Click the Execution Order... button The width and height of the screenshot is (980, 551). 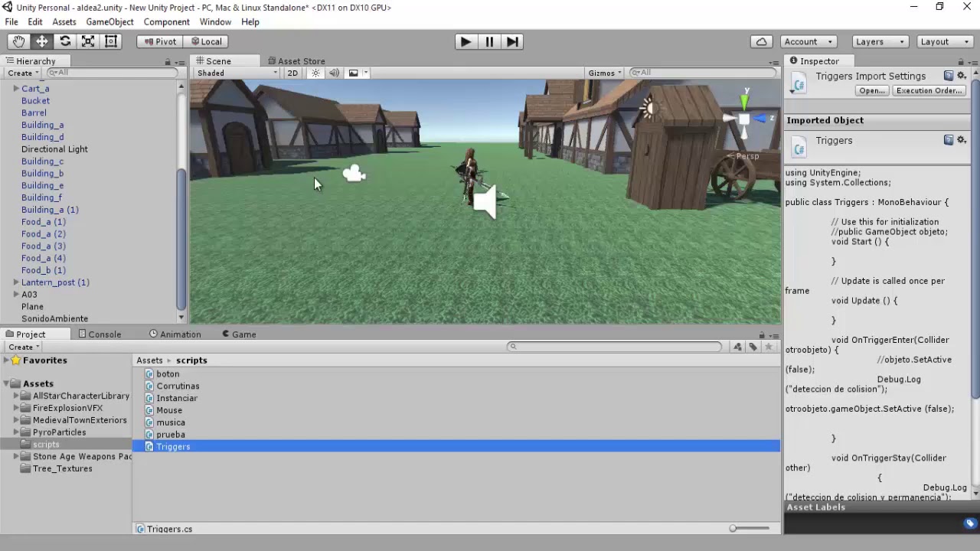(x=929, y=90)
